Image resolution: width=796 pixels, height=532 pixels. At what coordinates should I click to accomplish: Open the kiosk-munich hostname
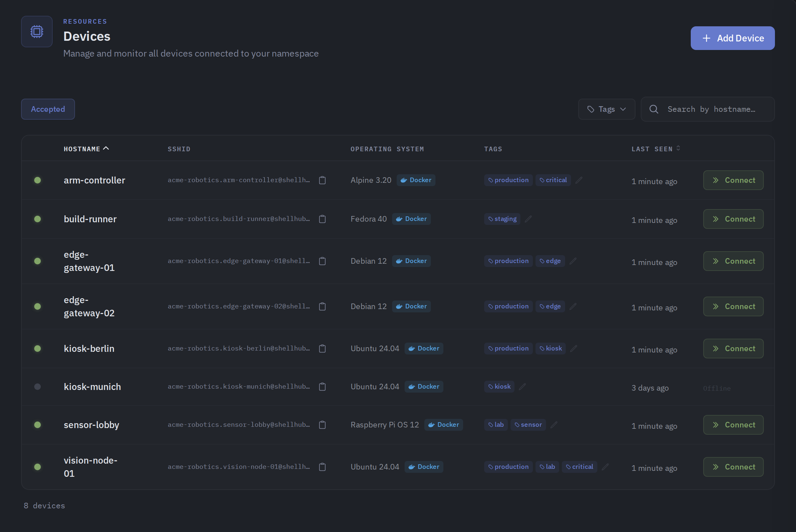(x=92, y=386)
